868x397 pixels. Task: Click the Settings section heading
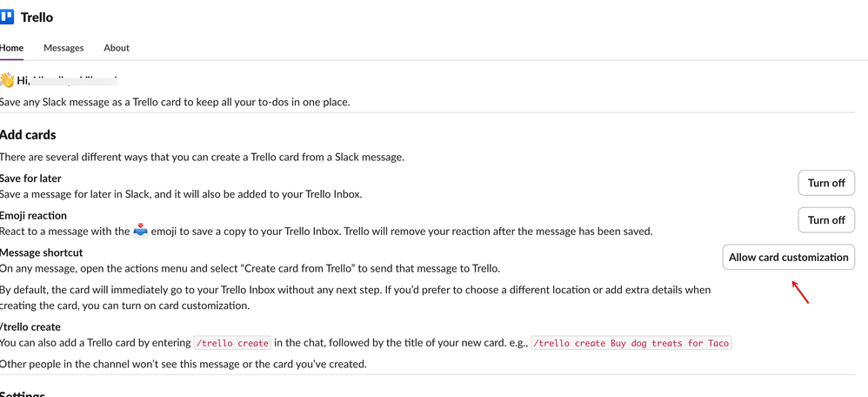click(x=23, y=394)
